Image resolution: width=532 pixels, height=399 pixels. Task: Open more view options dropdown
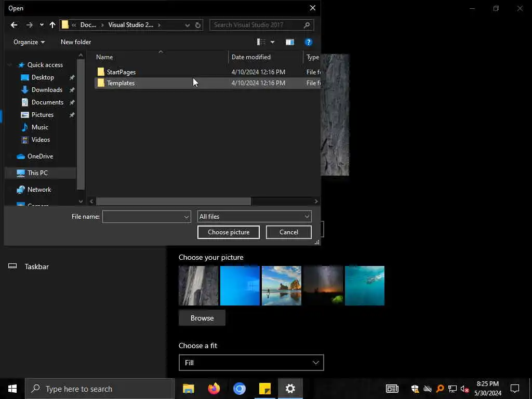coord(272,42)
